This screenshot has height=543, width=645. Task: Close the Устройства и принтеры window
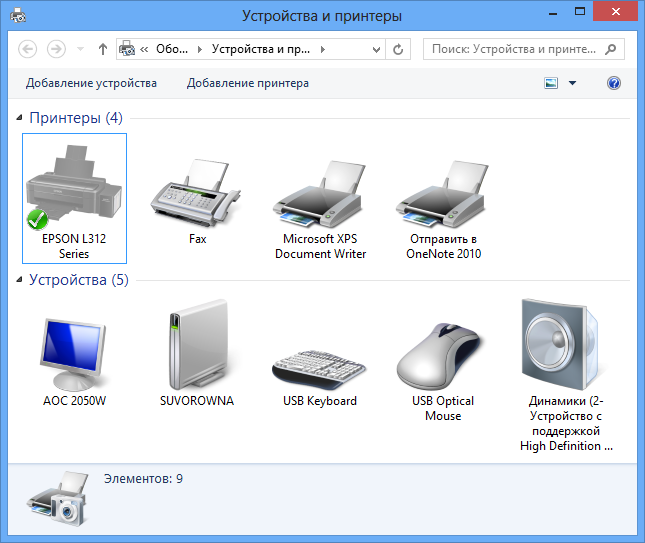tap(616, 11)
